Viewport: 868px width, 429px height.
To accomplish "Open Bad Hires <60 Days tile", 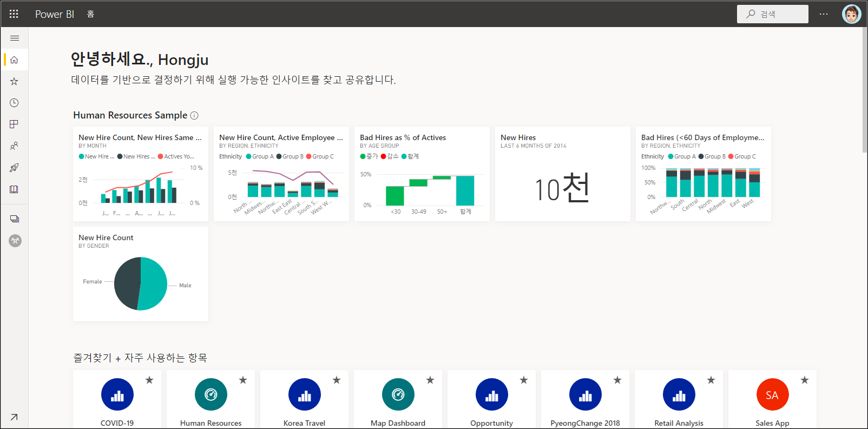I will tap(703, 174).
